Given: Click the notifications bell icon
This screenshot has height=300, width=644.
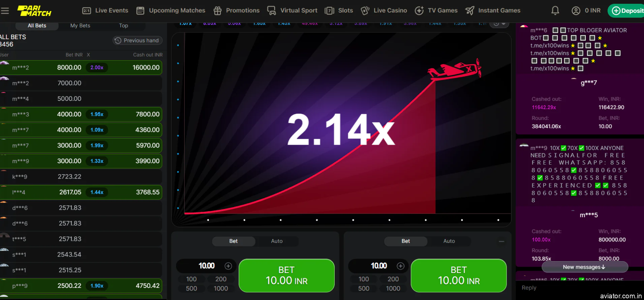Looking at the screenshot, I should click(555, 10).
